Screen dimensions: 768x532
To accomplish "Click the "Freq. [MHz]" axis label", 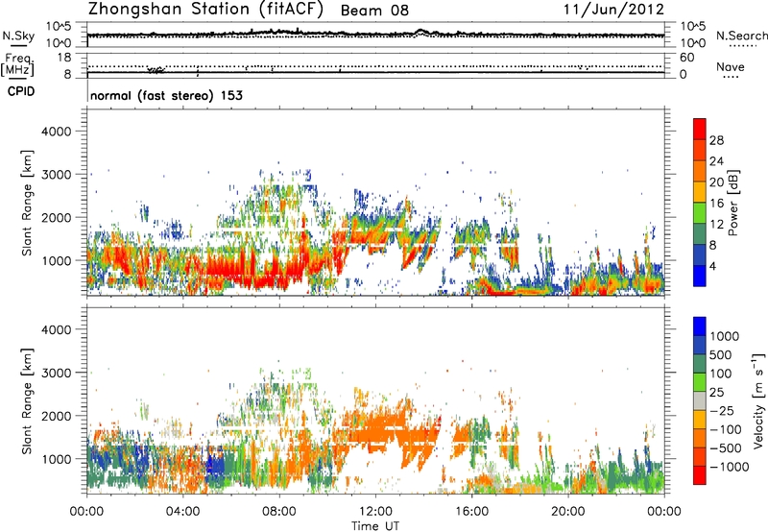I will click(x=17, y=65).
